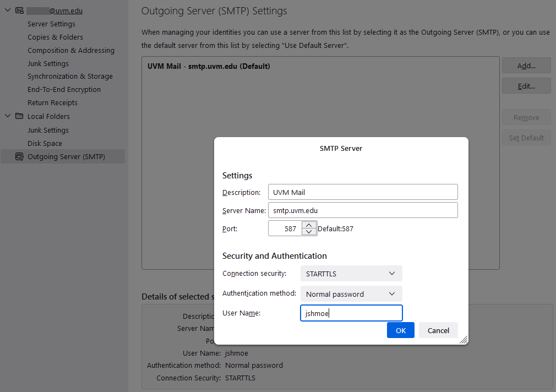
Task: Decrease the port number with down arrow
Action: tap(309, 232)
